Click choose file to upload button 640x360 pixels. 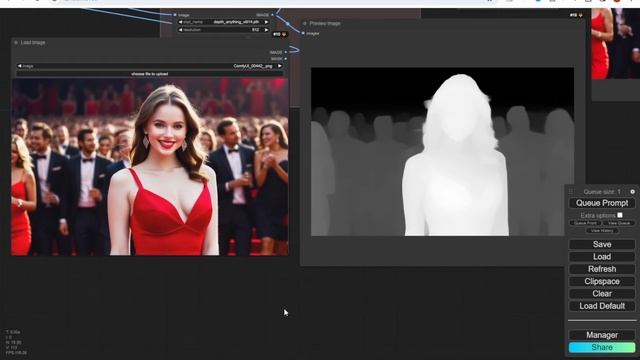[149, 74]
